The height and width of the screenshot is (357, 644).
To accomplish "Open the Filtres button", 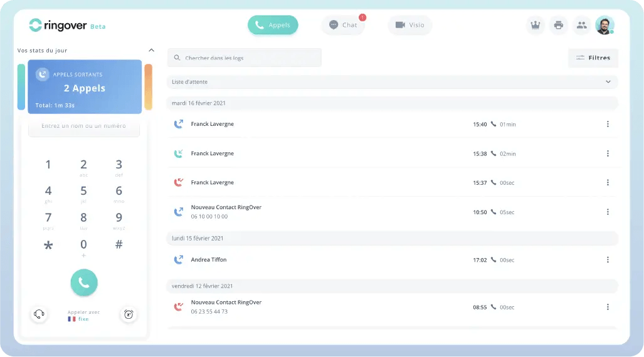I will [593, 58].
